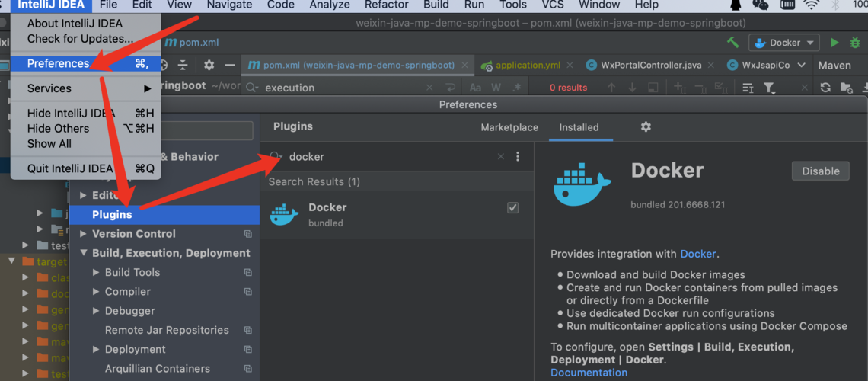This screenshot has width=868, height=381.
Task: Click the add selection for next occurrence icon
Action: point(680,88)
